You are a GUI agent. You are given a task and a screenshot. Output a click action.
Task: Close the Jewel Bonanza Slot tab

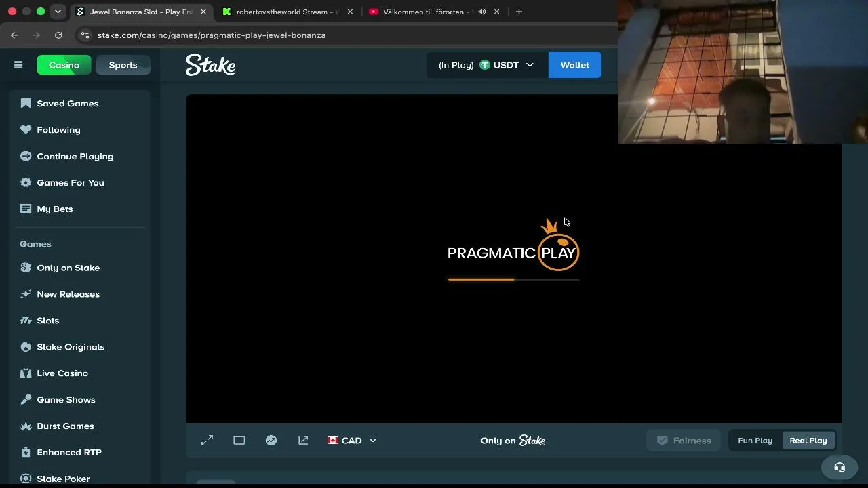203,12
